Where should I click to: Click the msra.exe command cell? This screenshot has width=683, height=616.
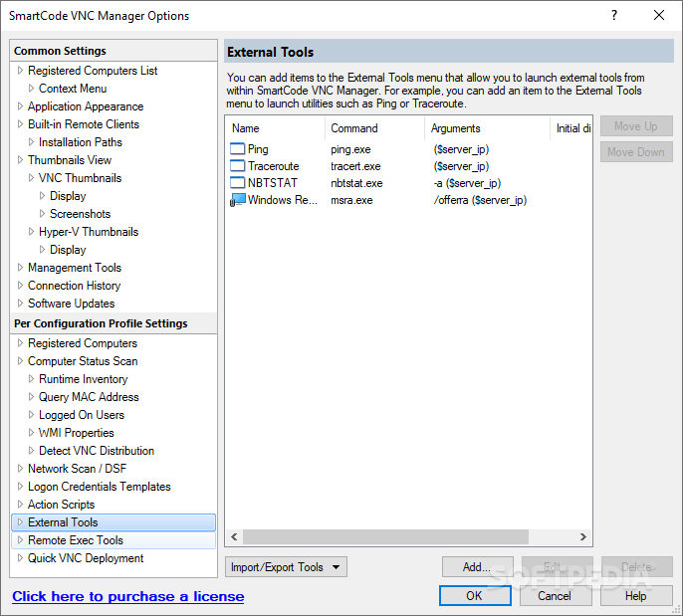coord(351,200)
